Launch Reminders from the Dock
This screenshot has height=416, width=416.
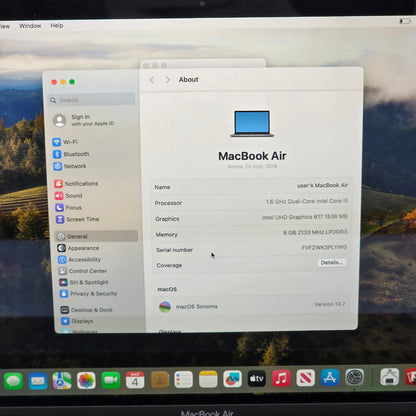pyautogui.click(x=184, y=379)
